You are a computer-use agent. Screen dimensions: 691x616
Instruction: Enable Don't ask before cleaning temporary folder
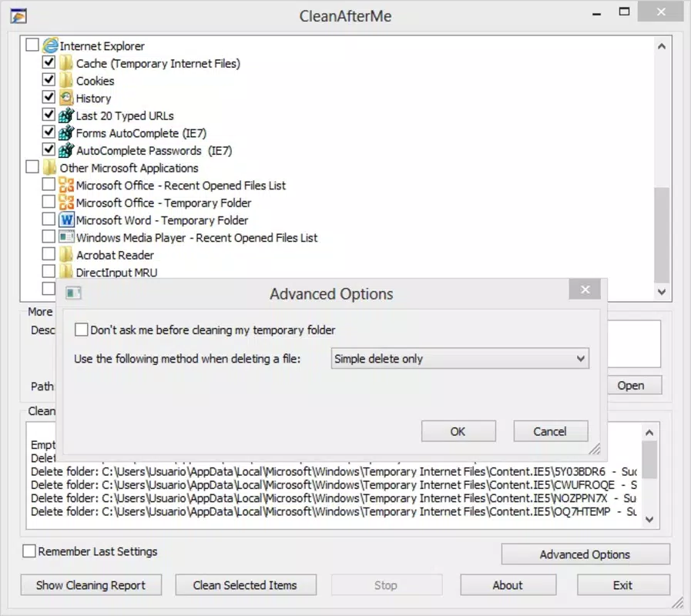tap(81, 330)
